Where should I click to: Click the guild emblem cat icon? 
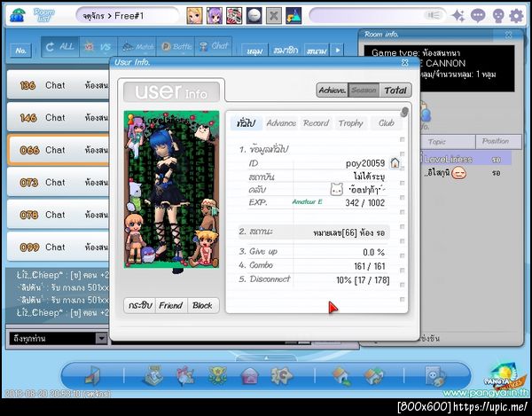337,189
